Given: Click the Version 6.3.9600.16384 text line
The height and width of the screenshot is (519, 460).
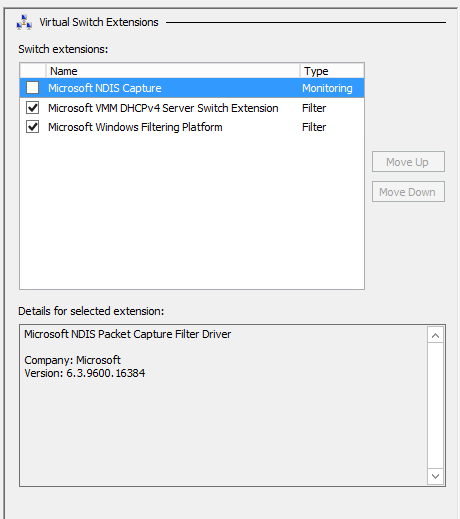Looking at the screenshot, I should coord(85,373).
